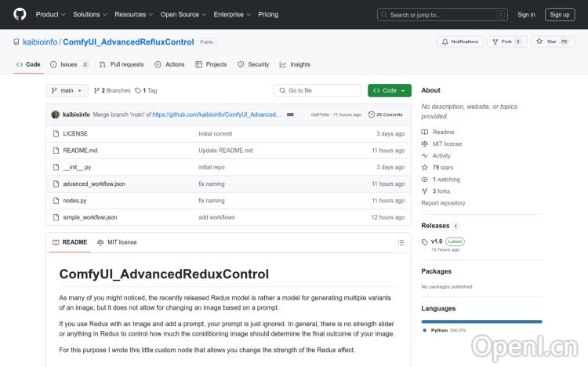Open the MIT license tab

[x=117, y=242]
